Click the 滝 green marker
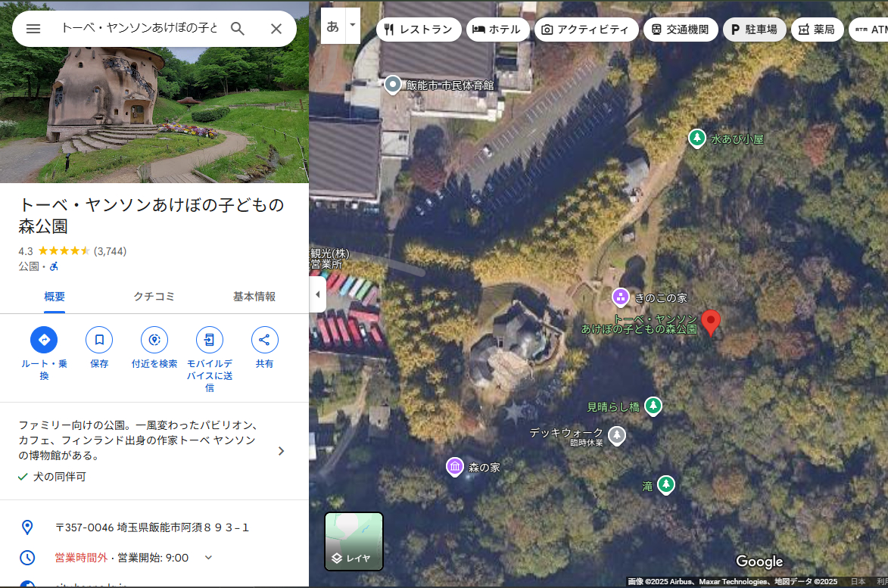Viewport: 888px width, 588px height. (666, 485)
